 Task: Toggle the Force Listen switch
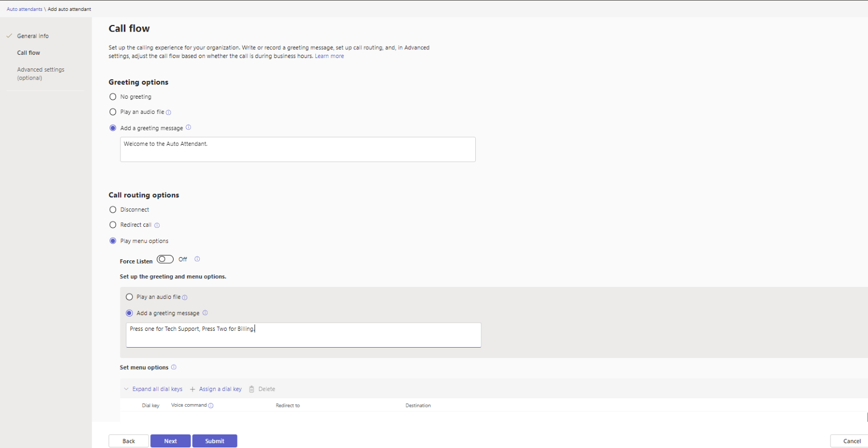[165, 259]
